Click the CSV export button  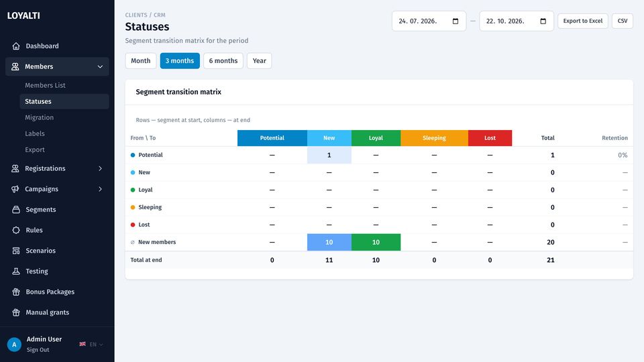click(623, 21)
